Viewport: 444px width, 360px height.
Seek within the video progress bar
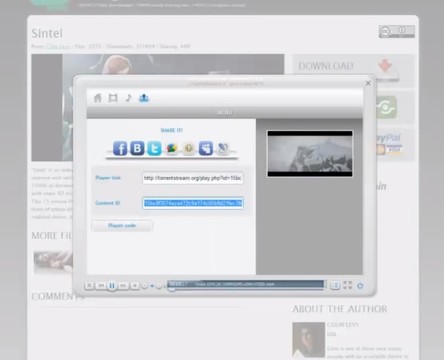[x=245, y=284]
